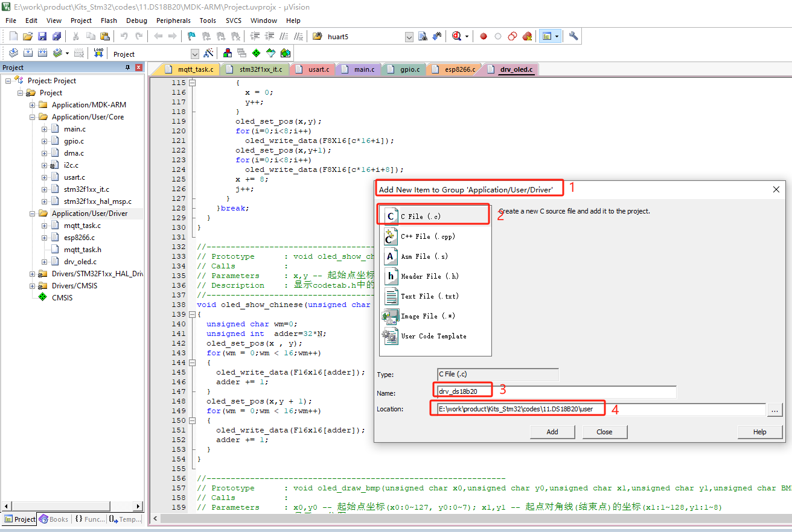Click the Paste toolbar icon
The height and width of the screenshot is (532, 792).
105,36
